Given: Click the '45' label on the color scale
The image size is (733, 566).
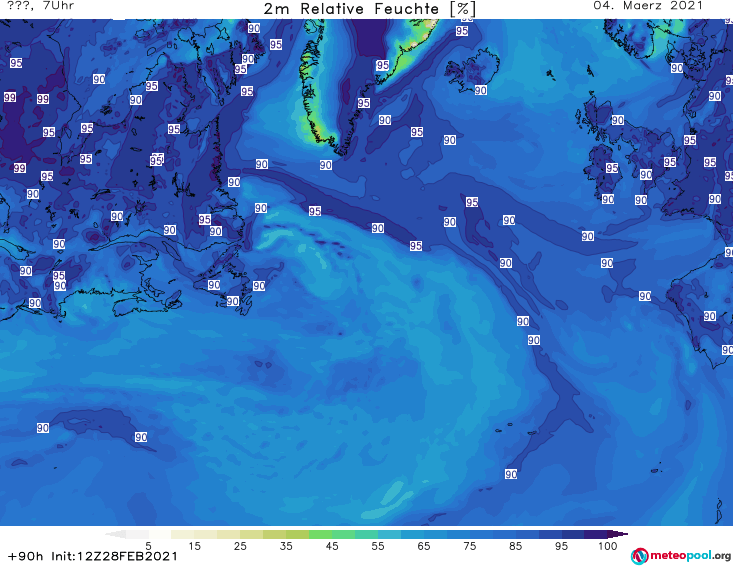Looking at the screenshot, I should (332, 546).
